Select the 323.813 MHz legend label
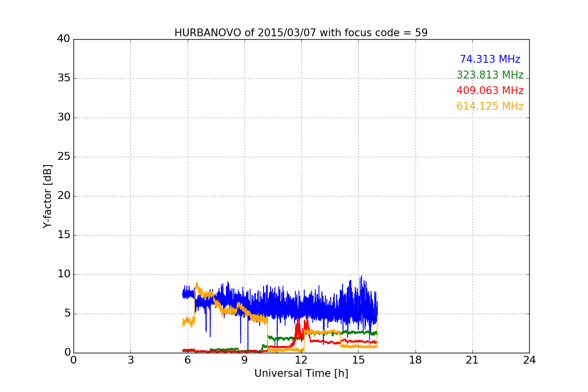 pyautogui.click(x=490, y=75)
